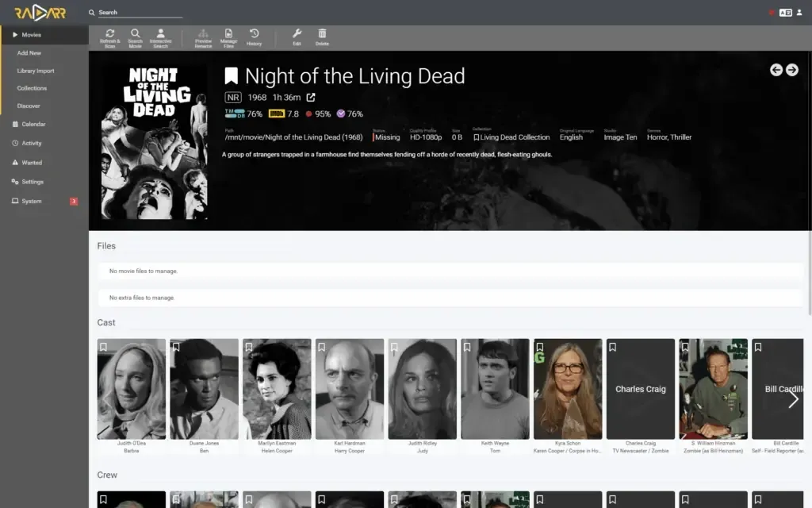Navigate to the next movie arrow
The image size is (812, 508).
[791, 70]
